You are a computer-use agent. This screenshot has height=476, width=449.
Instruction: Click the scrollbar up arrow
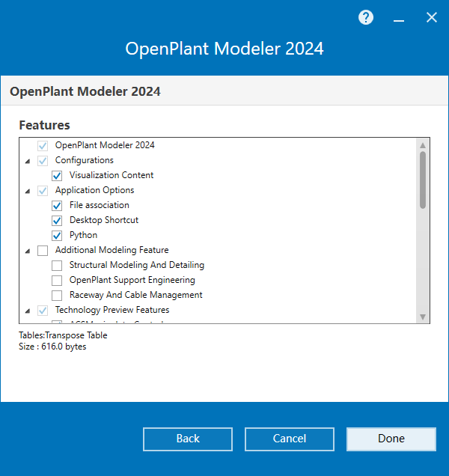pyautogui.click(x=423, y=145)
